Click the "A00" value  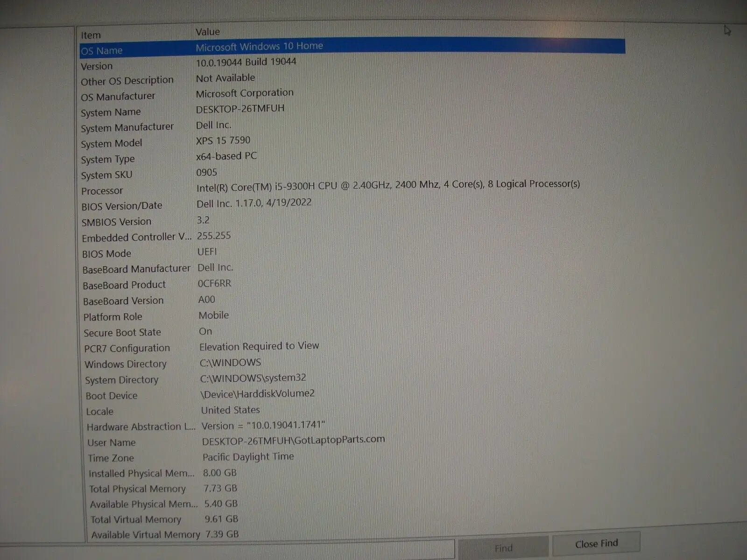tap(207, 300)
